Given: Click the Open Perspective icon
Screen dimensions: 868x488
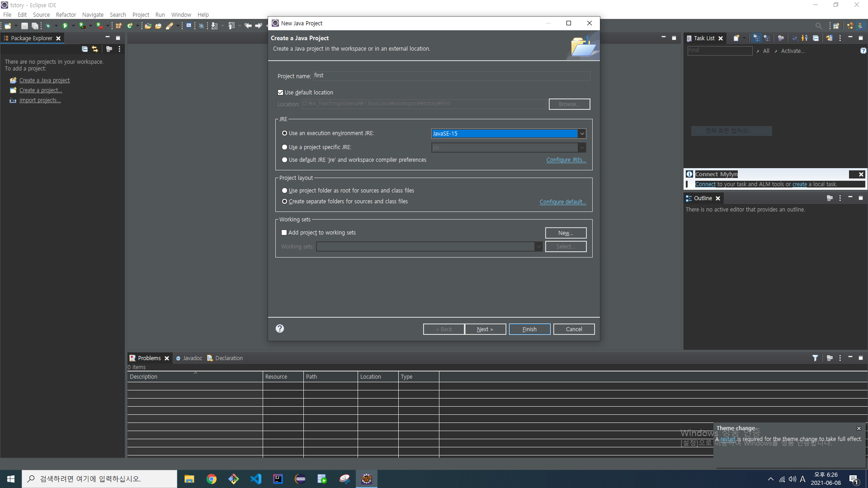Looking at the screenshot, I should coord(836,26).
